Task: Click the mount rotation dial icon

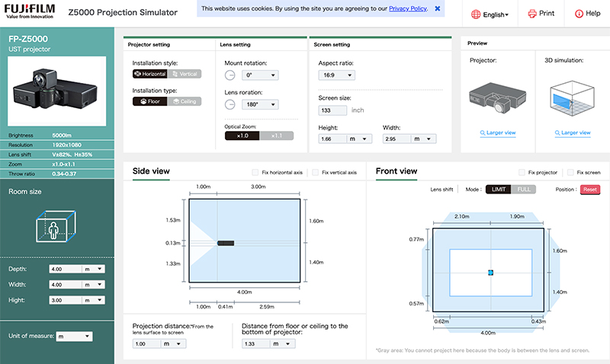Action: coord(230,75)
